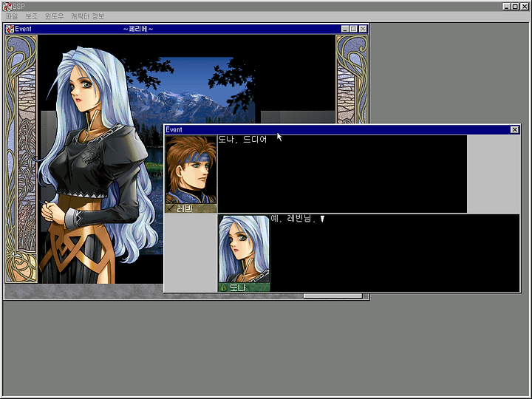Click the 도나 character portrait in dialogue
Viewport: 532px width, 399px height.
244,248
